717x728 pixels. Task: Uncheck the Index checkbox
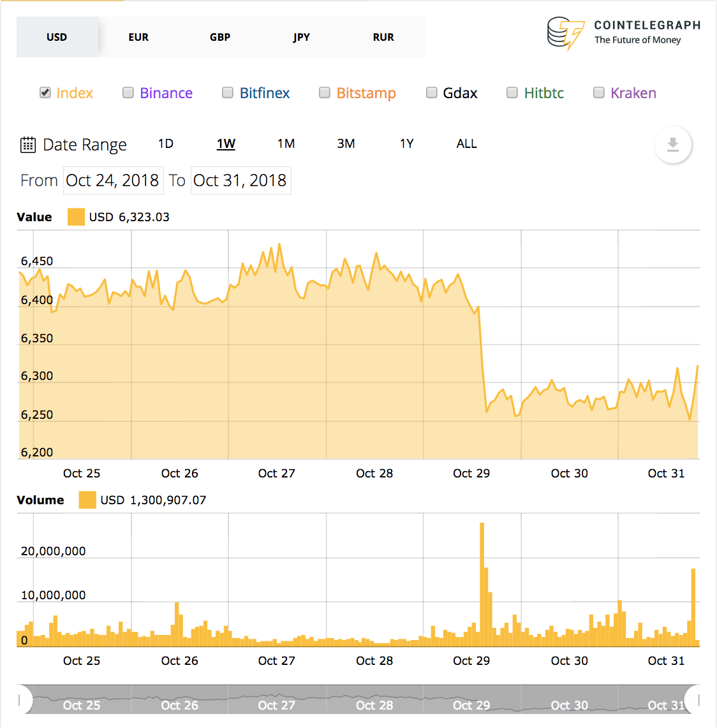click(45, 92)
